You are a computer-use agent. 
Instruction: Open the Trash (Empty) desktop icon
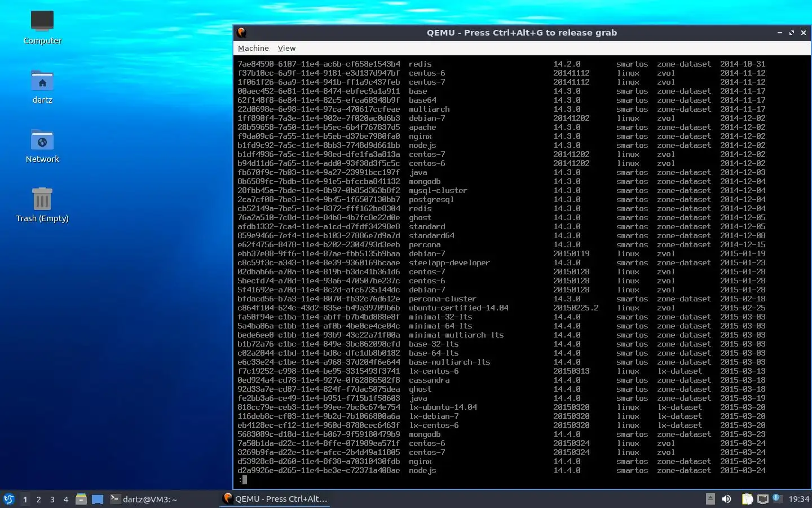coord(42,205)
